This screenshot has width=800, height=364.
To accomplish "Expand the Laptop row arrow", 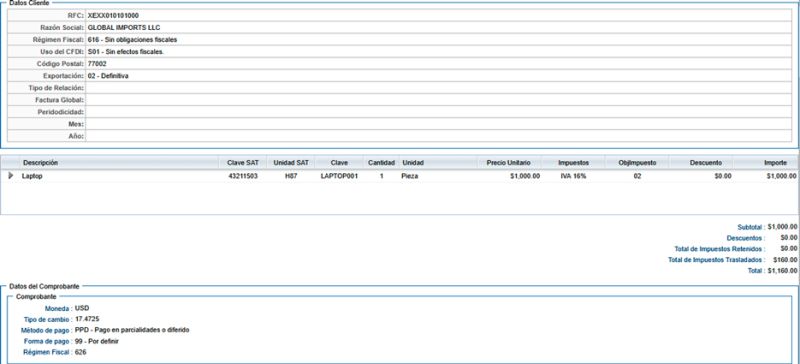I will click(11, 176).
